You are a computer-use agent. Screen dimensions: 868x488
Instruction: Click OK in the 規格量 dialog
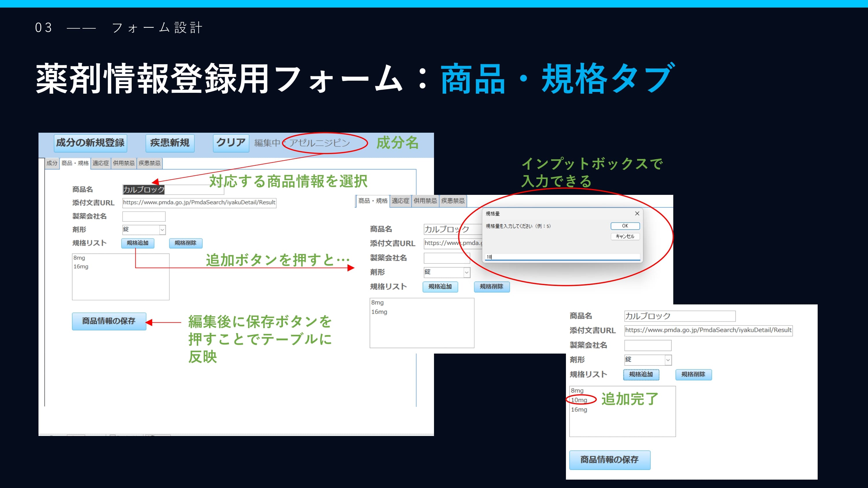pos(625,226)
